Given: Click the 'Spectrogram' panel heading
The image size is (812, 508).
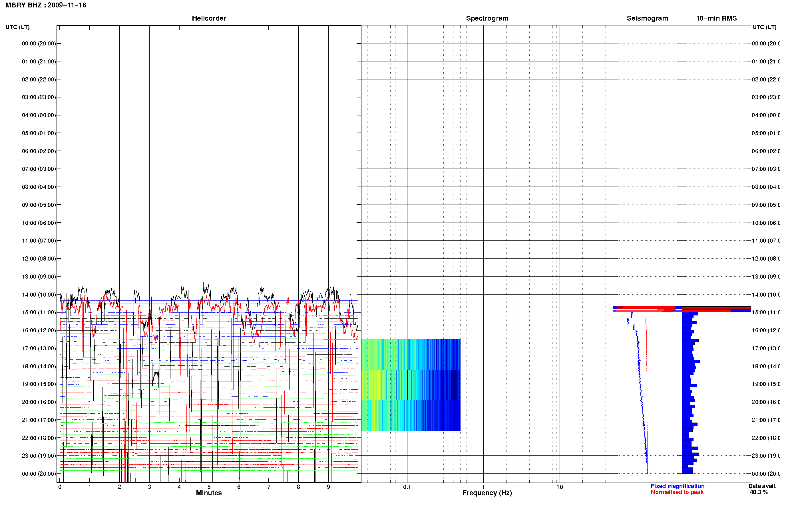Looking at the screenshot, I should point(487,18).
